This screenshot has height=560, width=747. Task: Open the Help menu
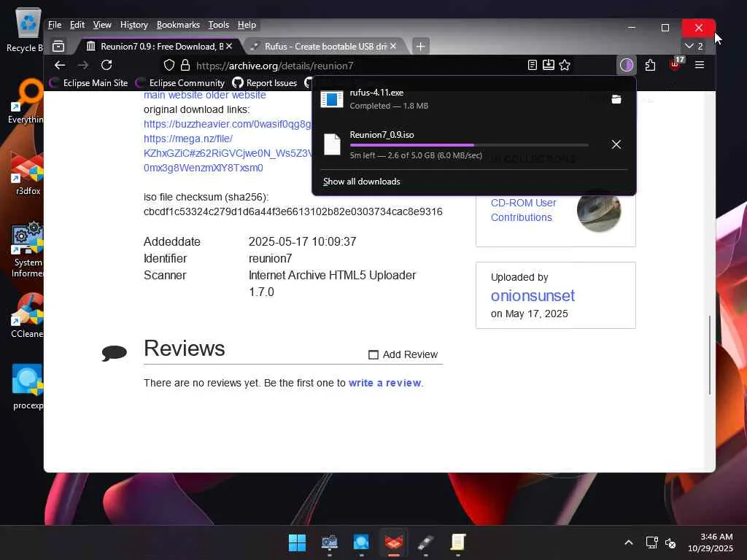tap(247, 25)
